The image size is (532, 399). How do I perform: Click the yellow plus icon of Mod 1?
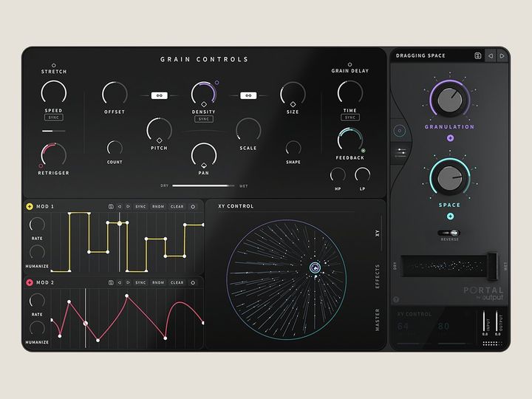[30, 206]
